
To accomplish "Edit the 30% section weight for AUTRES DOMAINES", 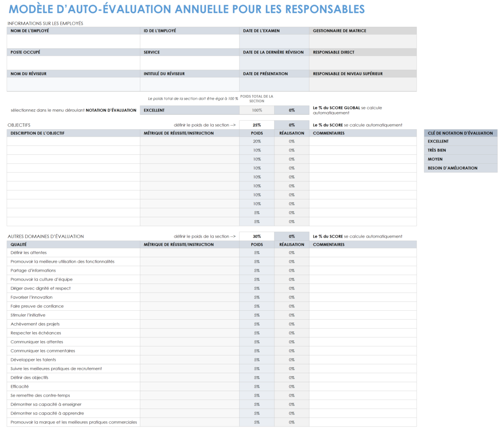I will [257, 236].
